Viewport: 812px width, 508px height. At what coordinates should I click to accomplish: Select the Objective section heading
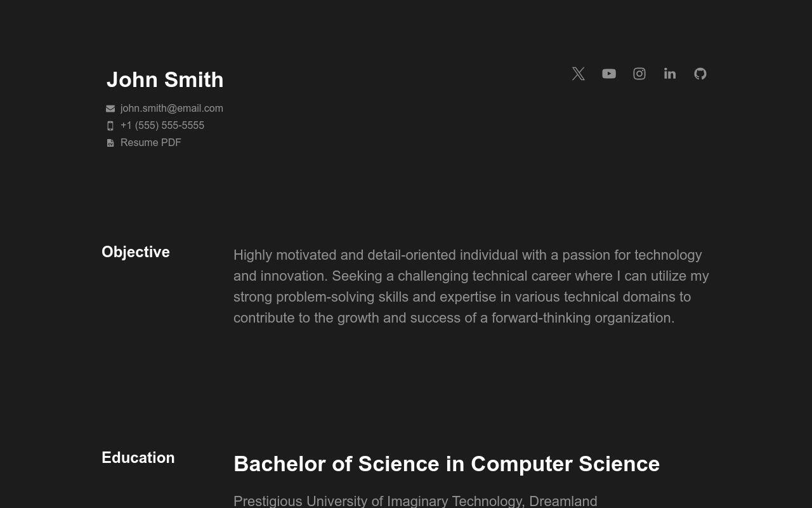tap(136, 252)
